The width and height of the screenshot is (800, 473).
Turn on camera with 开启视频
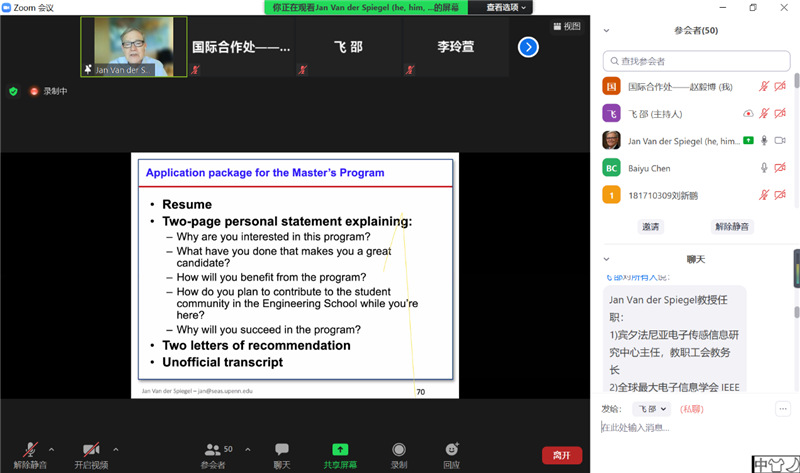tap(91, 450)
